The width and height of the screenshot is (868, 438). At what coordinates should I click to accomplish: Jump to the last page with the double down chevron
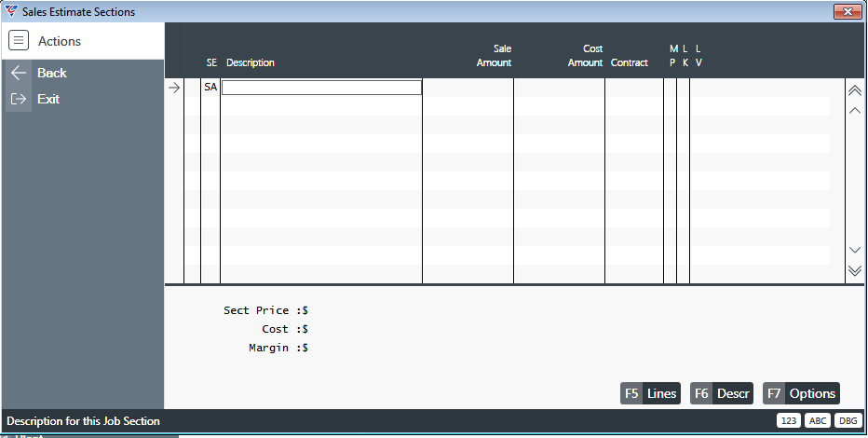click(x=855, y=270)
